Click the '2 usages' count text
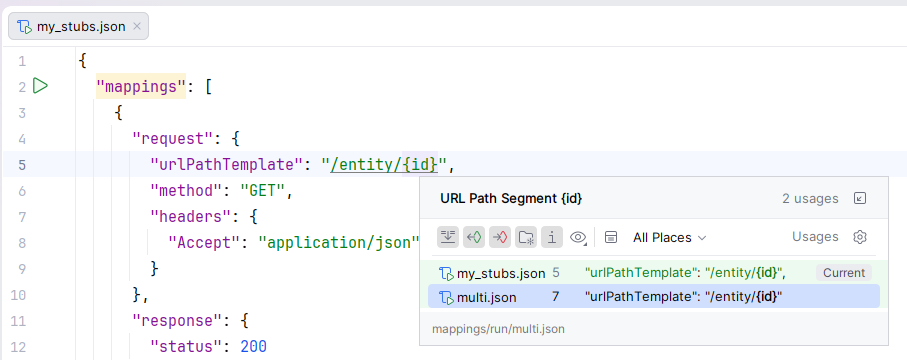Viewport: 907px width, 360px height. 810,199
